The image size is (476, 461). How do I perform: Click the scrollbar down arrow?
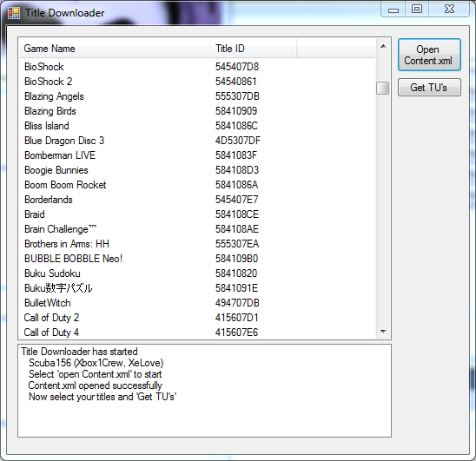[383, 331]
